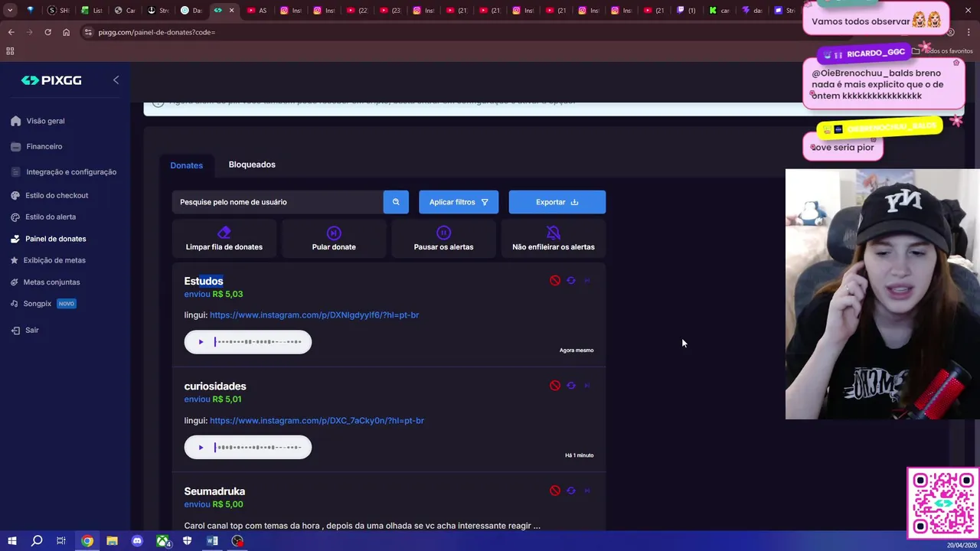The width and height of the screenshot is (980, 551).
Task: Replay the Estudos donate alert
Action: pos(571,281)
